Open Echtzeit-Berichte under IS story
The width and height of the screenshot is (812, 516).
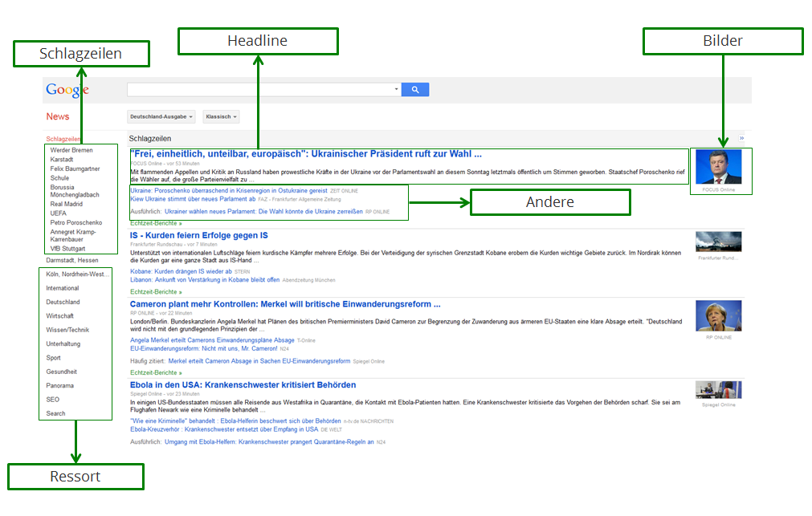click(156, 292)
